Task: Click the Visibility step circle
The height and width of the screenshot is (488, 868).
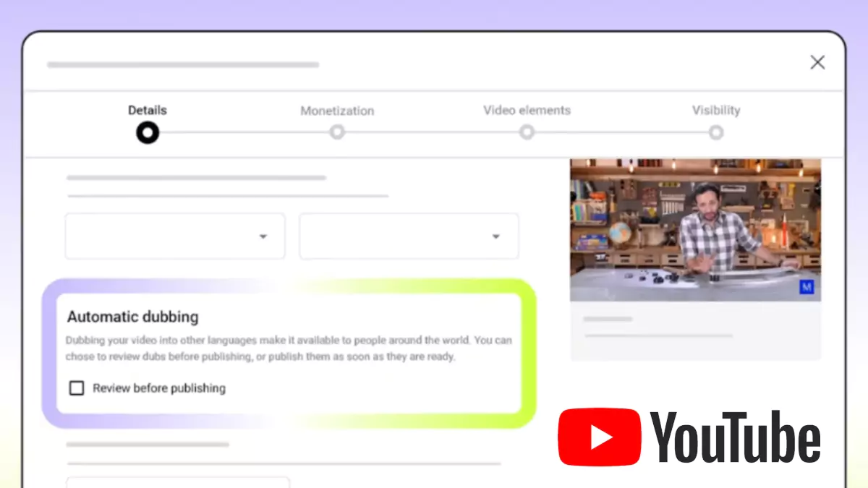Action: [x=716, y=132]
